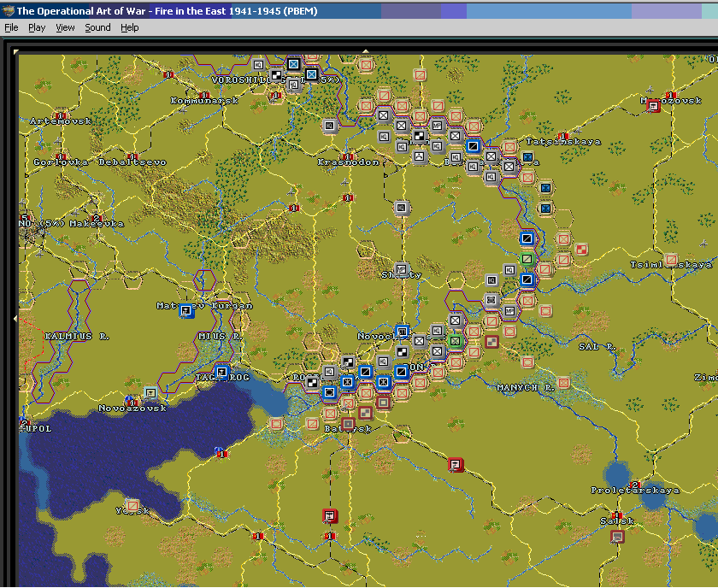Open the Help menu
This screenshot has height=588, width=718.
pyautogui.click(x=130, y=27)
